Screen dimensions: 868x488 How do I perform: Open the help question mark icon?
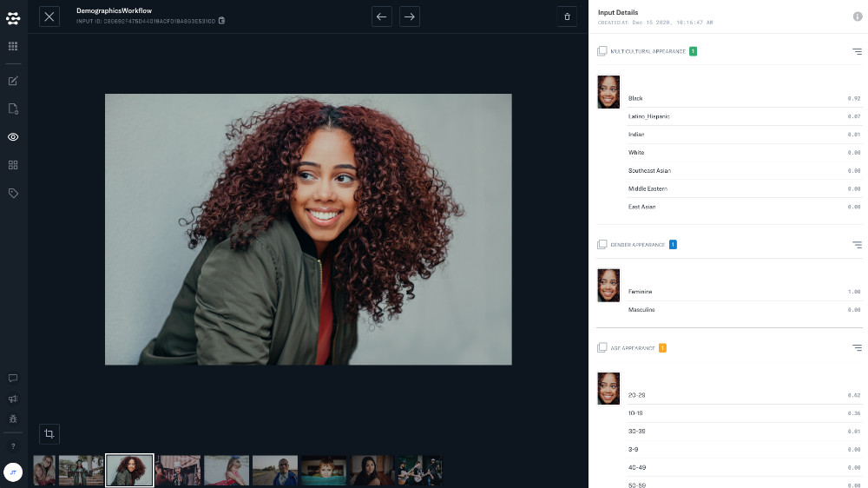(13, 446)
